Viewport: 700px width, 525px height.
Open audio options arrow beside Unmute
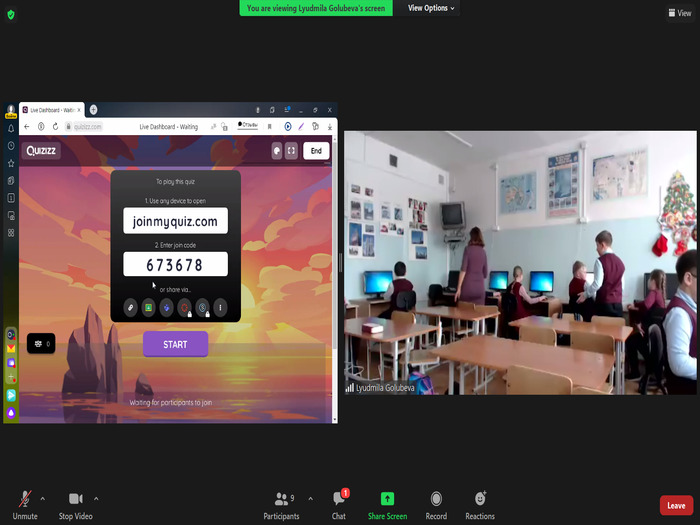click(43, 499)
